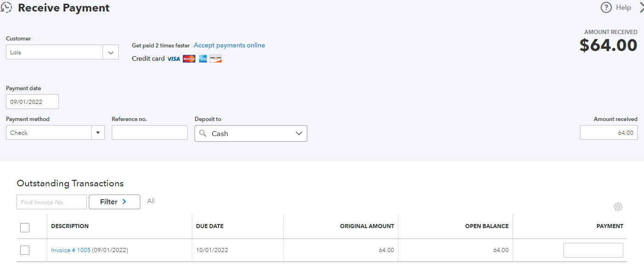Click the American Express card icon

[203, 59]
